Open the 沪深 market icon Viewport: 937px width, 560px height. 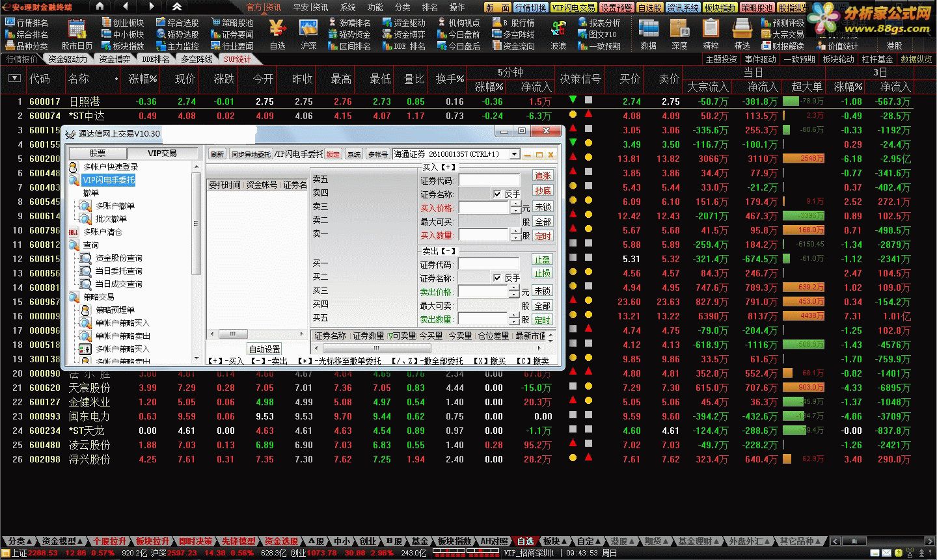308,34
